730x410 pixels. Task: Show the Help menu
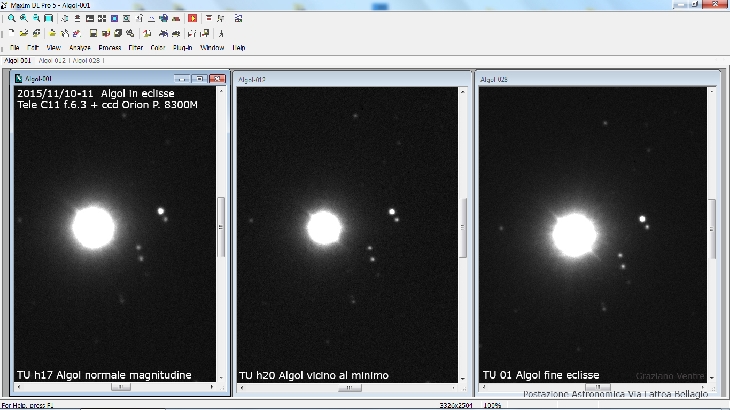tap(239, 47)
